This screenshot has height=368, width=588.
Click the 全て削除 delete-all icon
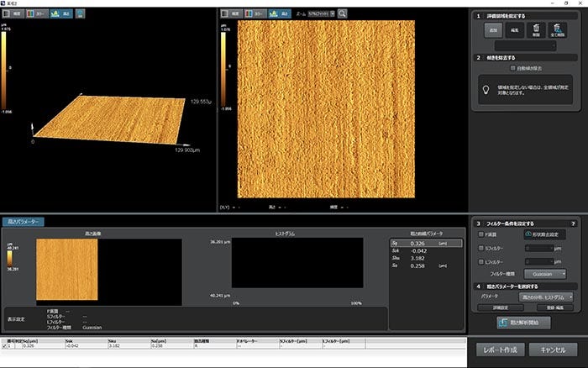point(556,30)
